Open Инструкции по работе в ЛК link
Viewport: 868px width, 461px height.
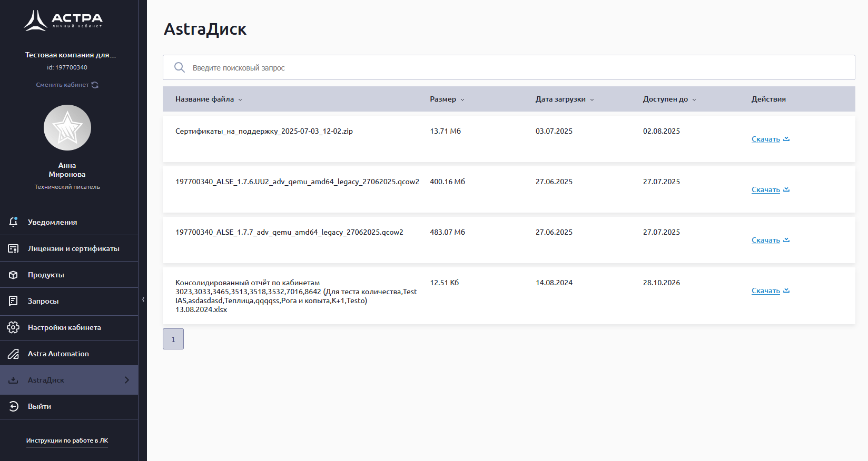[x=67, y=440]
